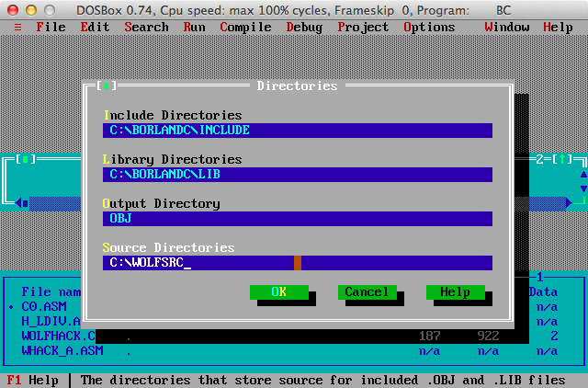Open the Edit menu

(x=95, y=27)
